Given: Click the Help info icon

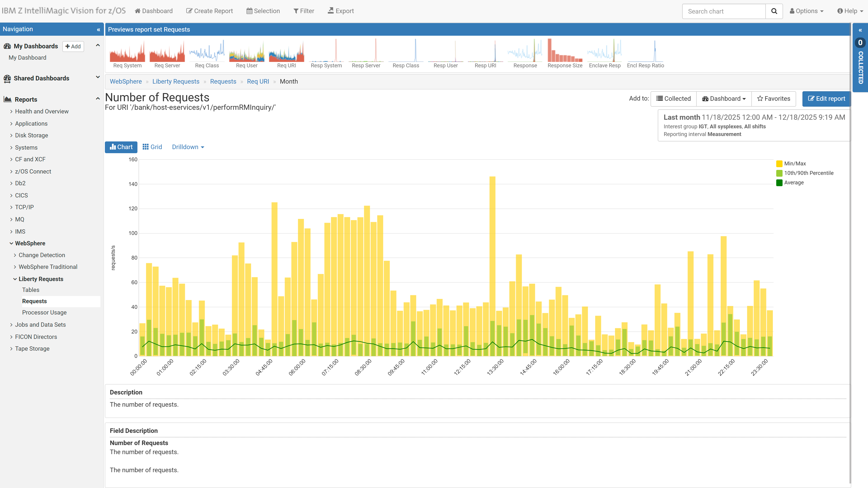Looking at the screenshot, I should 840,11.
